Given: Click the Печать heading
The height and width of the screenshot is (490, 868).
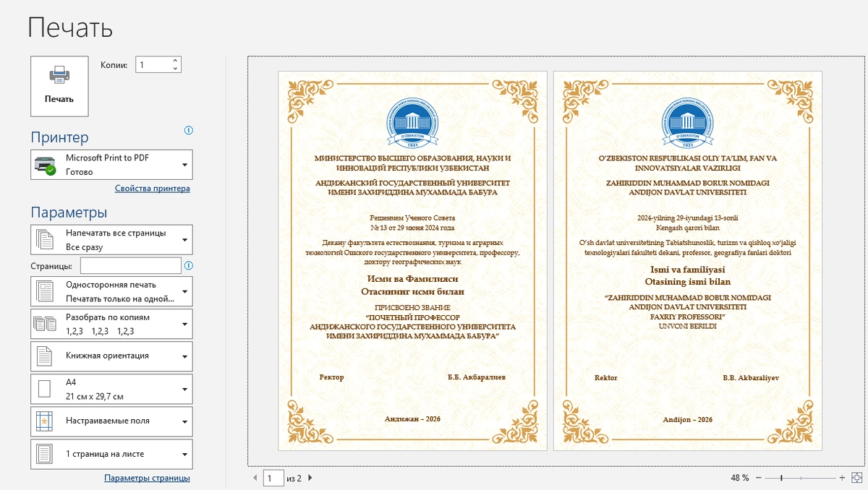Looking at the screenshot, I should tap(70, 28).
